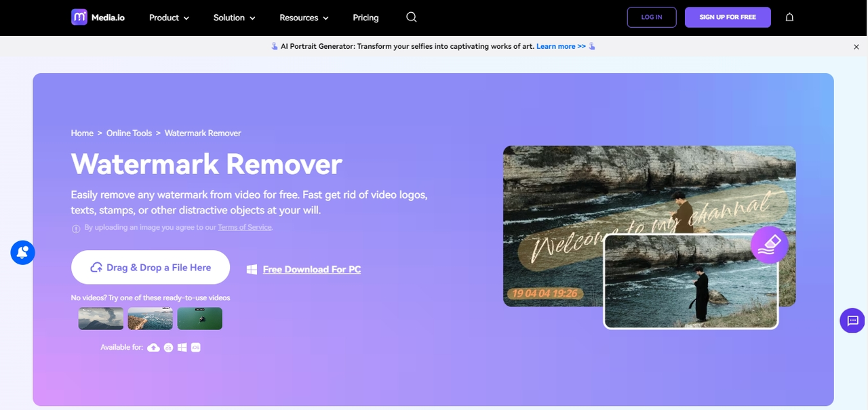Click the AI Portrait Generator banner text
Screen dimensions: 868x410
point(408,47)
